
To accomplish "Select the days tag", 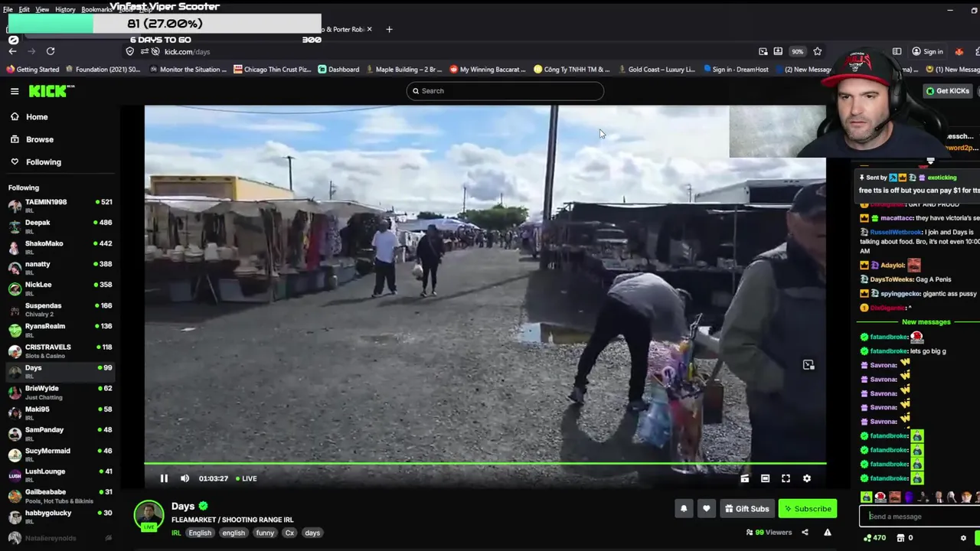I will point(312,533).
